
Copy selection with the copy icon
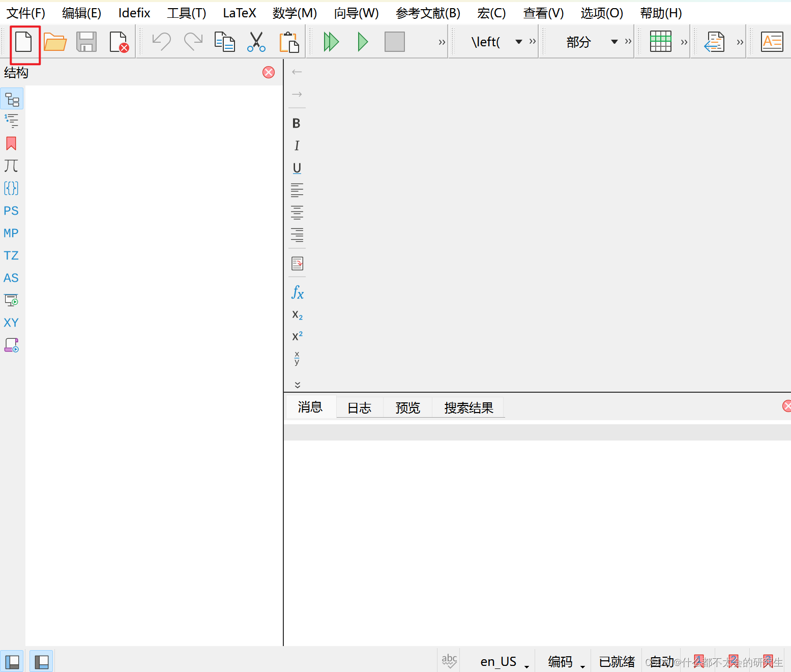224,42
